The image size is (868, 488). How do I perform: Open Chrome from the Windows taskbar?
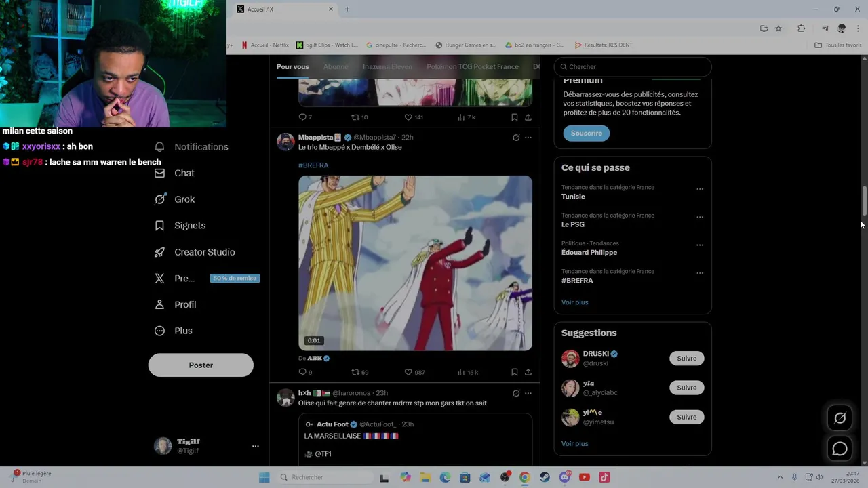coord(524,477)
